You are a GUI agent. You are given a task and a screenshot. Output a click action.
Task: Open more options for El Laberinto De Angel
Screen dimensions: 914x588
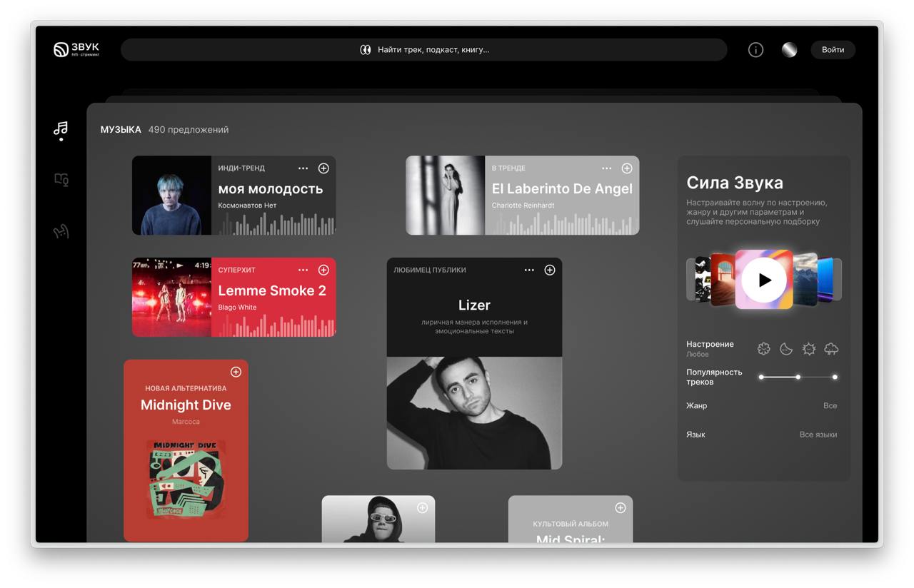[x=607, y=168]
